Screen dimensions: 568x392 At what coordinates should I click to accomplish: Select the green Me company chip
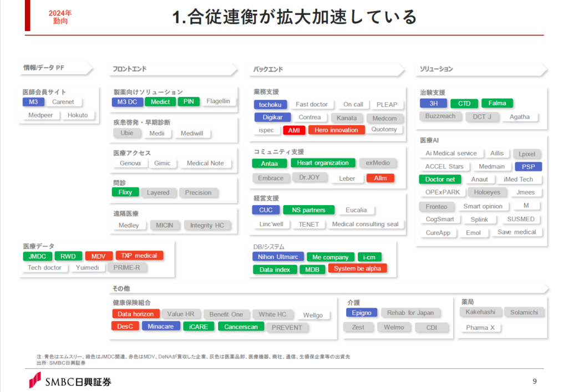[x=331, y=257]
